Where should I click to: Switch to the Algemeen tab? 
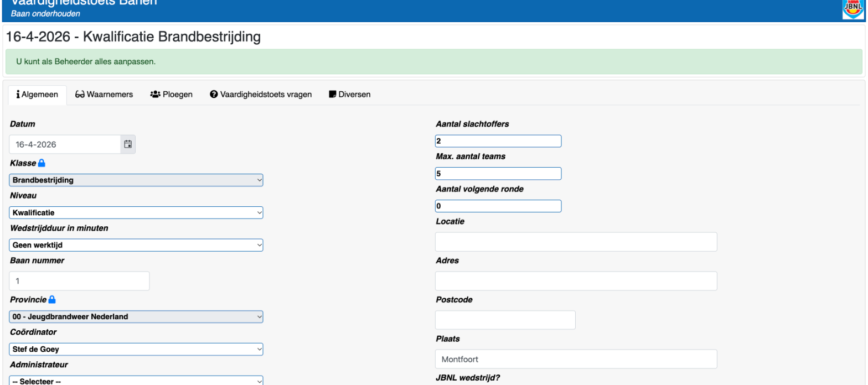(x=38, y=95)
